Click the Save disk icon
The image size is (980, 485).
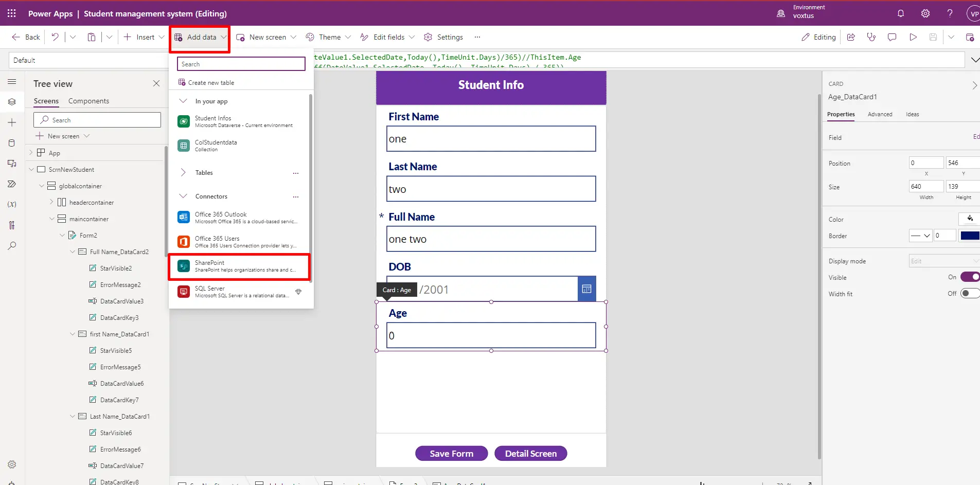[933, 37]
